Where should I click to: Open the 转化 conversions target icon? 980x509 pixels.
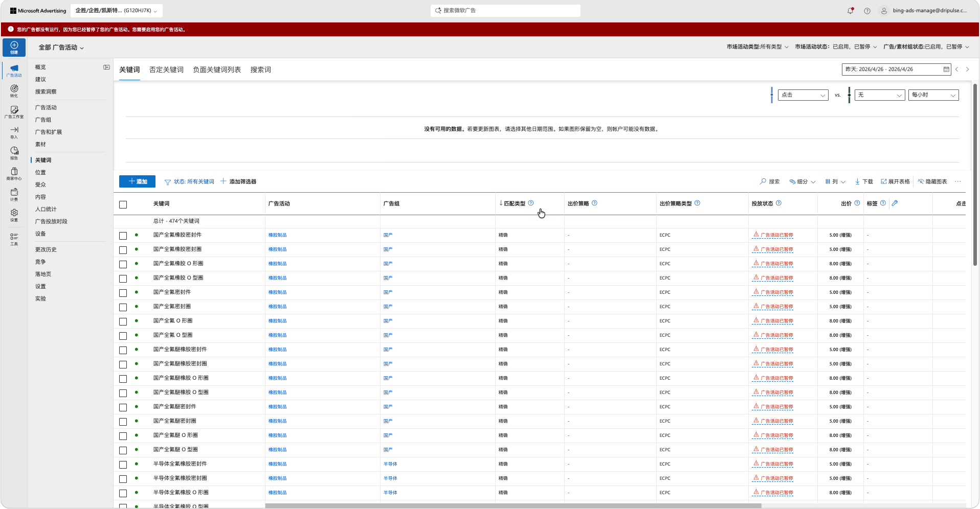pos(14,91)
